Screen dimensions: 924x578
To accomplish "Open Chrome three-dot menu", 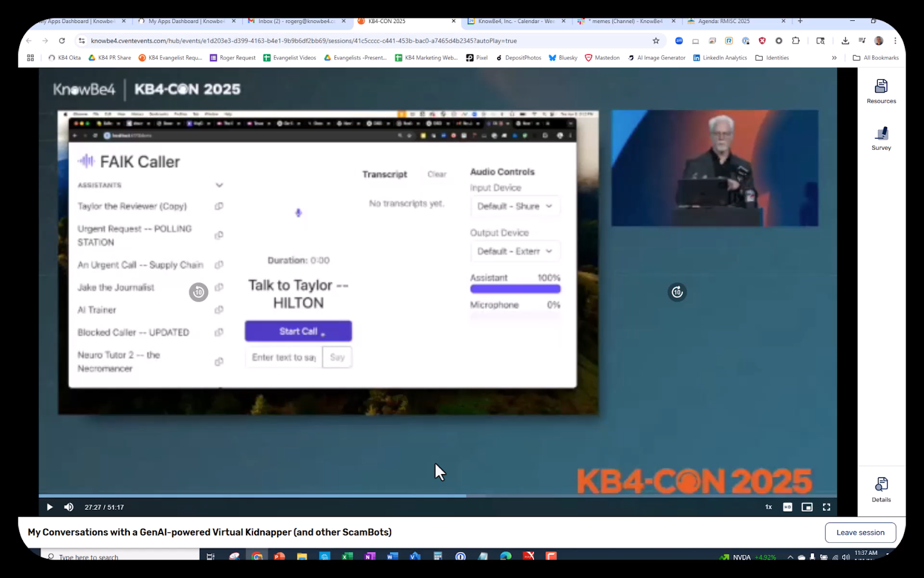I will click(x=895, y=40).
